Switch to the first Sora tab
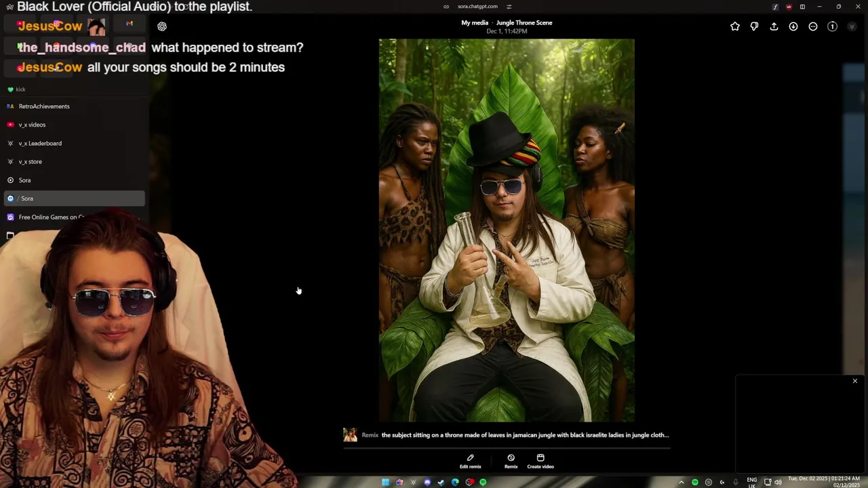Screen dimensions: 868x488 coord(75,180)
